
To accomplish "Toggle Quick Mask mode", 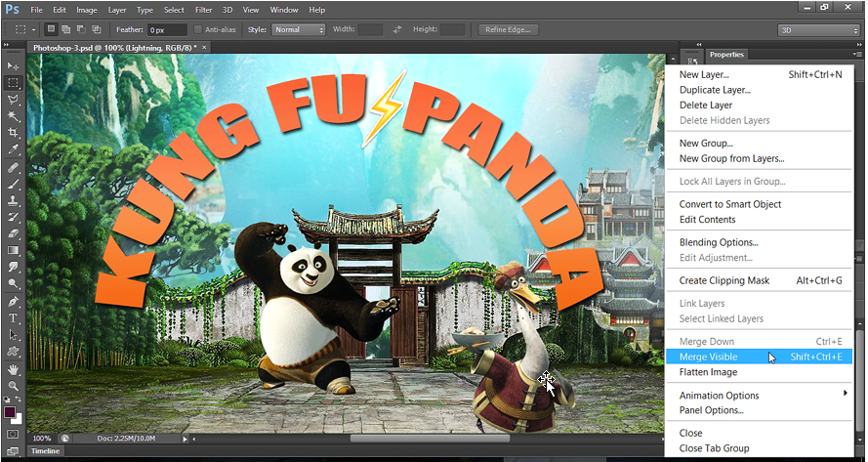I will pos(13,435).
